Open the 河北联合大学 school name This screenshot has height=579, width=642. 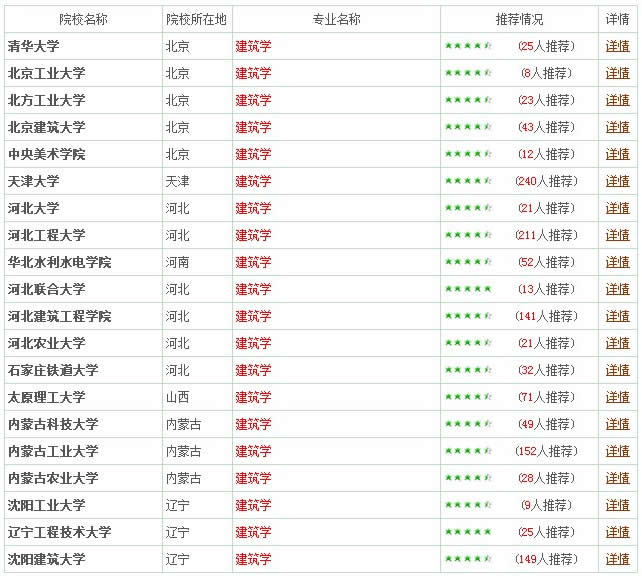coord(47,289)
